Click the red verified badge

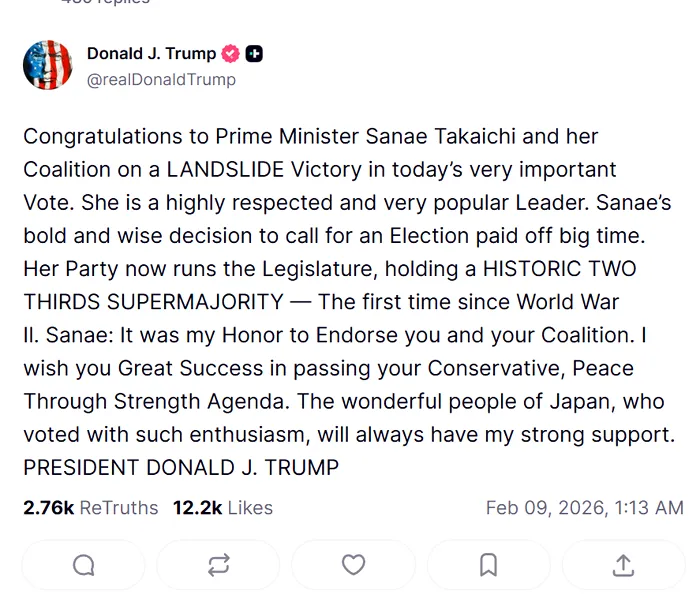pyautogui.click(x=231, y=54)
